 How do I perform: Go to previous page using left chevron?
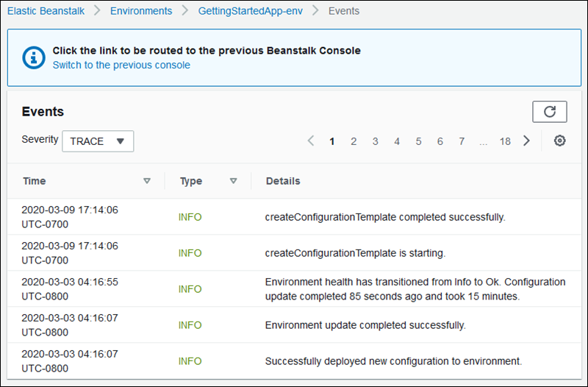311,141
